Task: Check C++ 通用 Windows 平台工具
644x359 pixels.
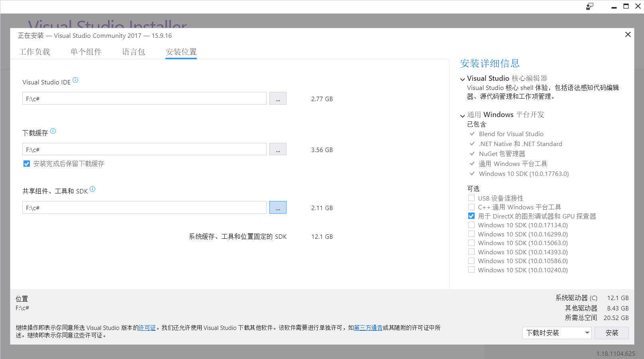Action: click(x=471, y=207)
